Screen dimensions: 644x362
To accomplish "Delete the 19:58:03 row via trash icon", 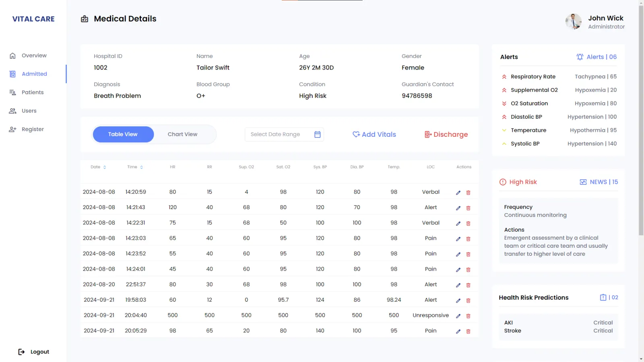I will pos(468,300).
